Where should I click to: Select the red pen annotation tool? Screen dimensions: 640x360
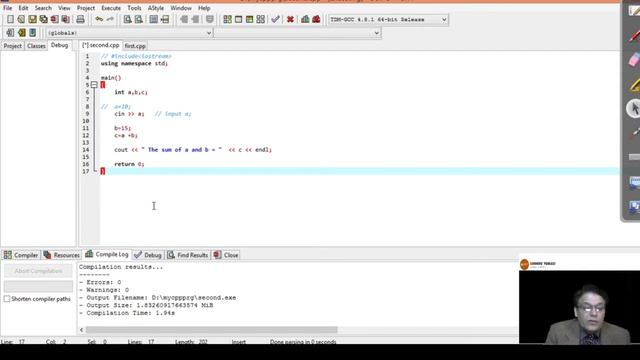click(x=634, y=36)
